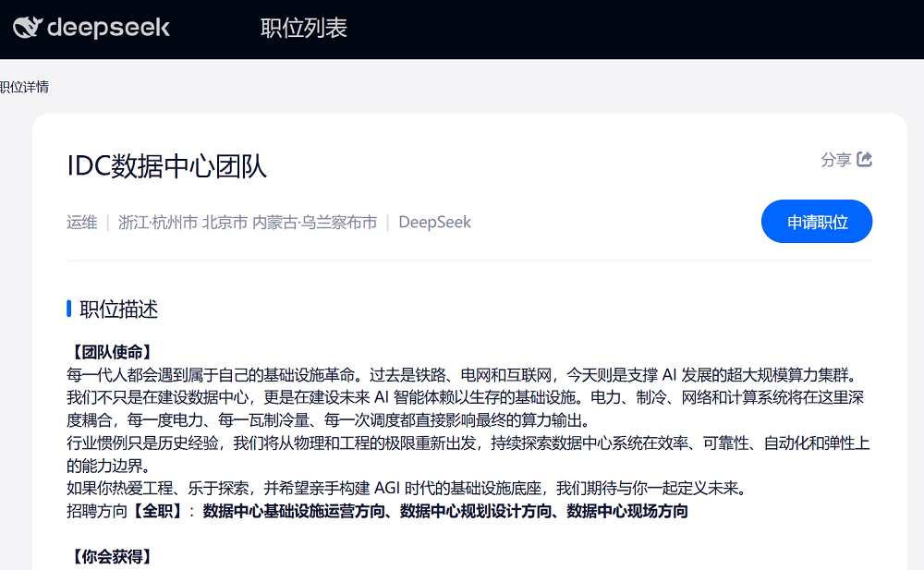Click the 数据中心规划设计方向 text
The height and width of the screenshot is (570, 924).
[x=476, y=511]
